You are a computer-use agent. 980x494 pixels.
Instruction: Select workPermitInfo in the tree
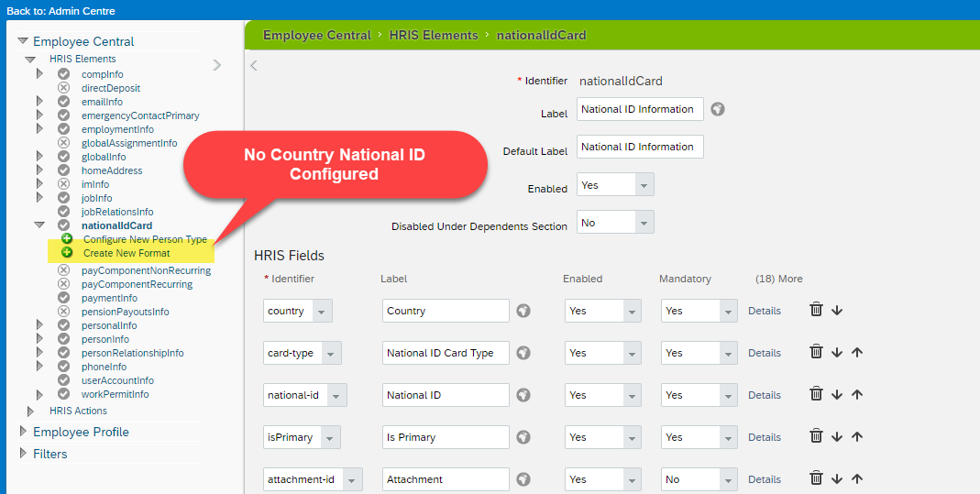pos(115,394)
